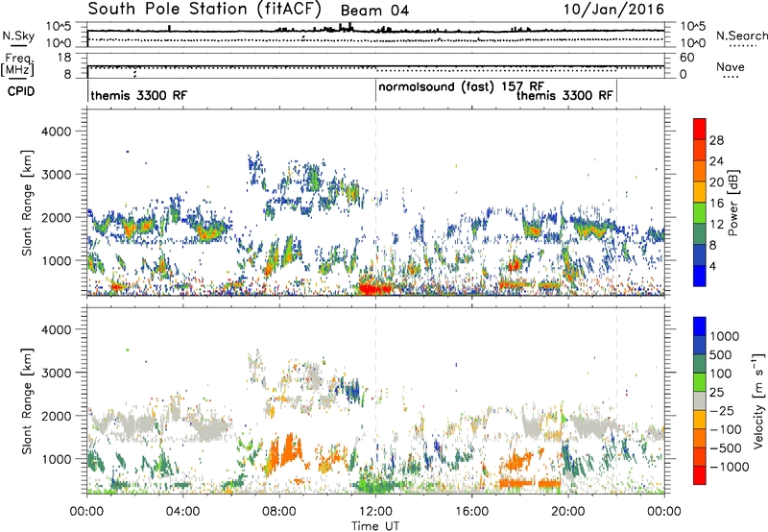The height and width of the screenshot is (532, 768).
Task: Select the yellow 16–20 dB Power color segment
Action: point(700,192)
